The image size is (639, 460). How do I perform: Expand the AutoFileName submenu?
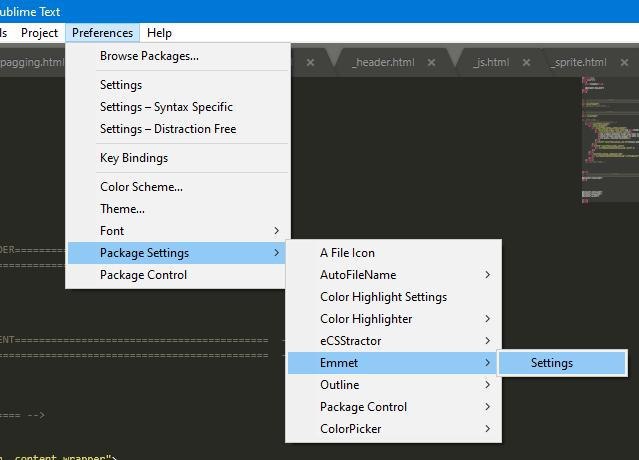pyautogui.click(x=394, y=275)
